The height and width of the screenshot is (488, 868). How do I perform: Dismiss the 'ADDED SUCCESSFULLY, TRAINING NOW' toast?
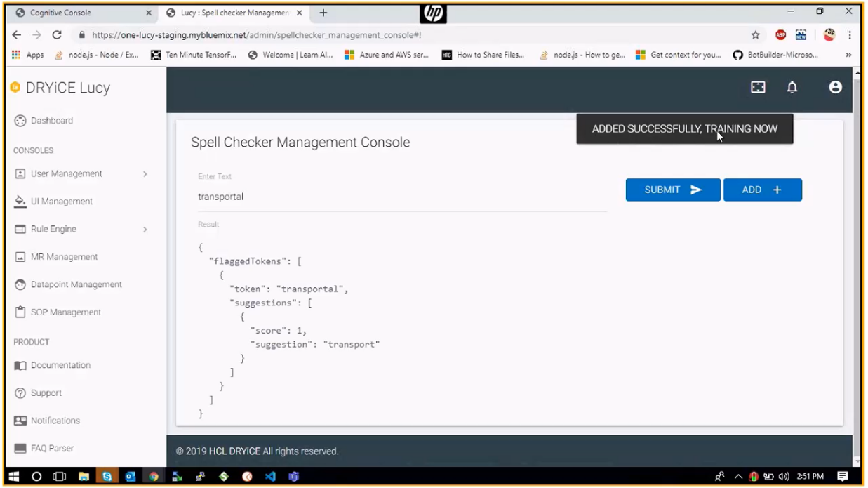[685, 129]
